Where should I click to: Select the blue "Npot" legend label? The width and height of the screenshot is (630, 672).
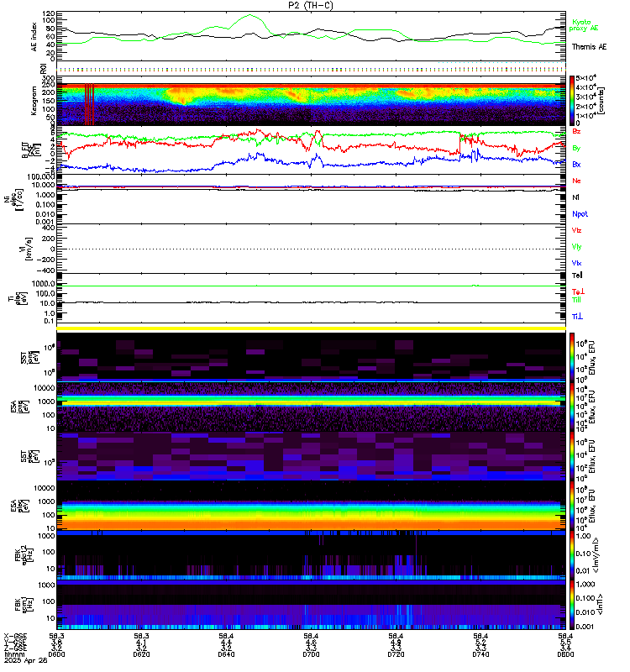[580, 214]
